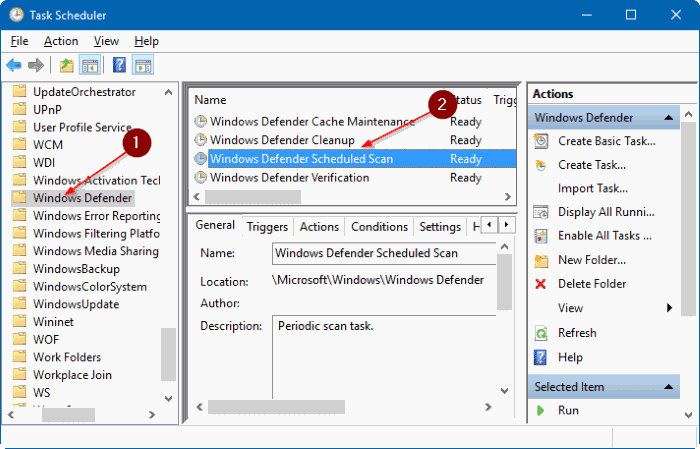Click the red X Delete Folder icon
The width and height of the screenshot is (700, 449).
[541, 284]
